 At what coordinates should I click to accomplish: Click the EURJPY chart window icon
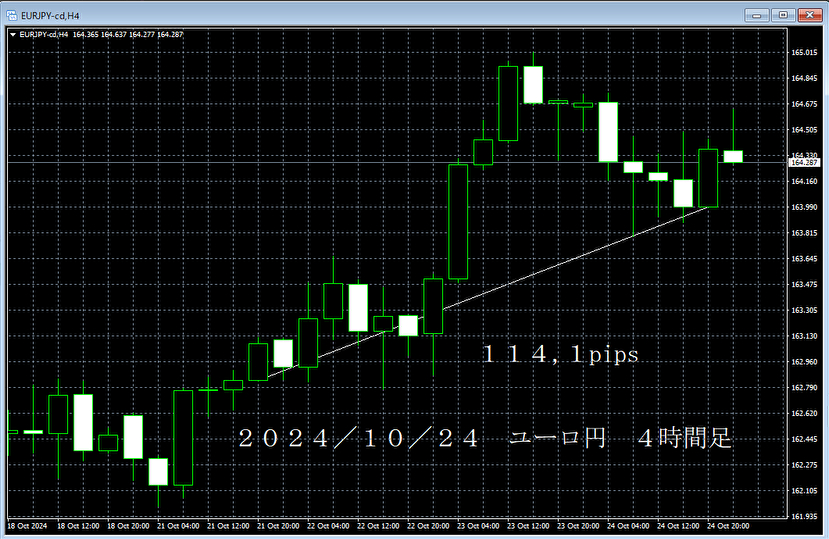(12, 15)
